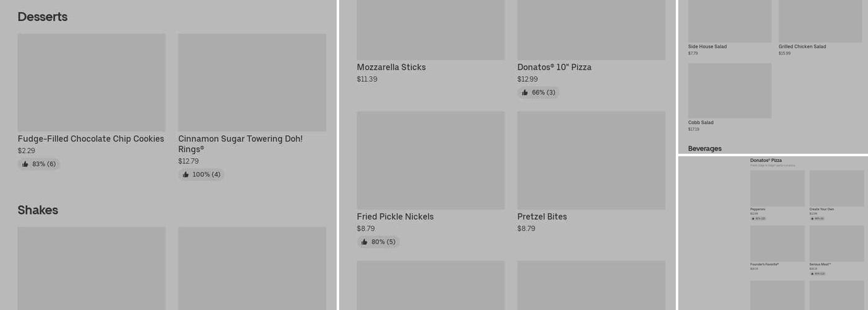Select the Create Your Own pizza image
Viewport: 868px width, 310px height.
tap(836, 188)
